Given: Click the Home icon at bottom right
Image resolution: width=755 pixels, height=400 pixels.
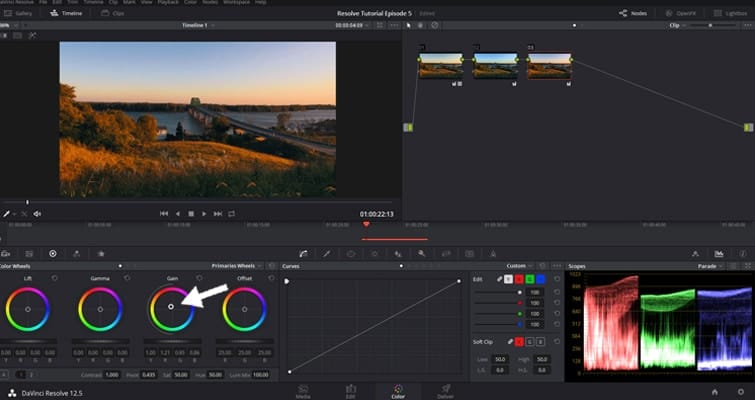Looking at the screenshot, I should [714, 392].
